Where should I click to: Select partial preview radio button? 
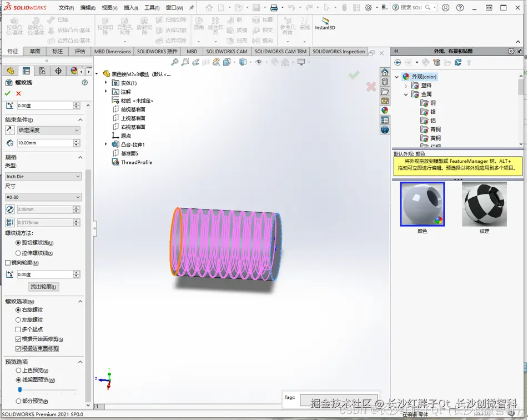point(18,401)
